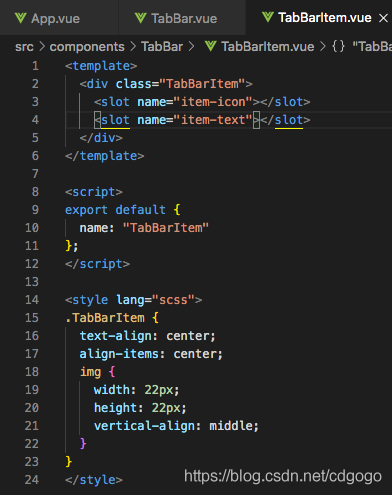Open the src breadcrumb dropdown
This screenshot has width=392, height=495.
pyautogui.click(x=24, y=47)
